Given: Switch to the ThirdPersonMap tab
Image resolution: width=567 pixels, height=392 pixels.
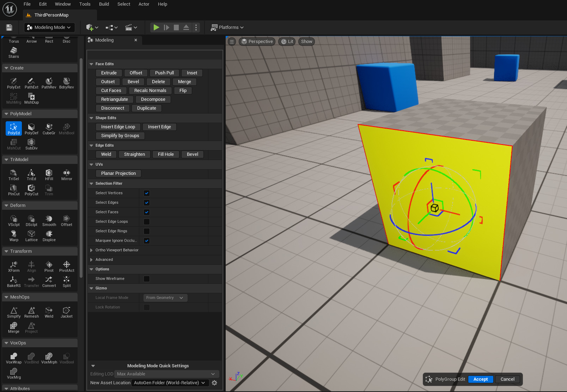Looking at the screenshot, I should [51, 15].
